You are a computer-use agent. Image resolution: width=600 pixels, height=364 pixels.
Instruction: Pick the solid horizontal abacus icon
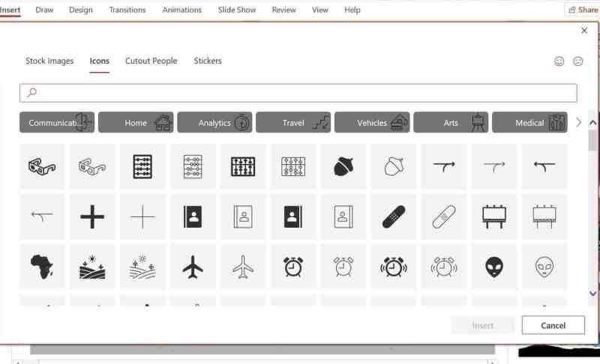pos(142,166)
